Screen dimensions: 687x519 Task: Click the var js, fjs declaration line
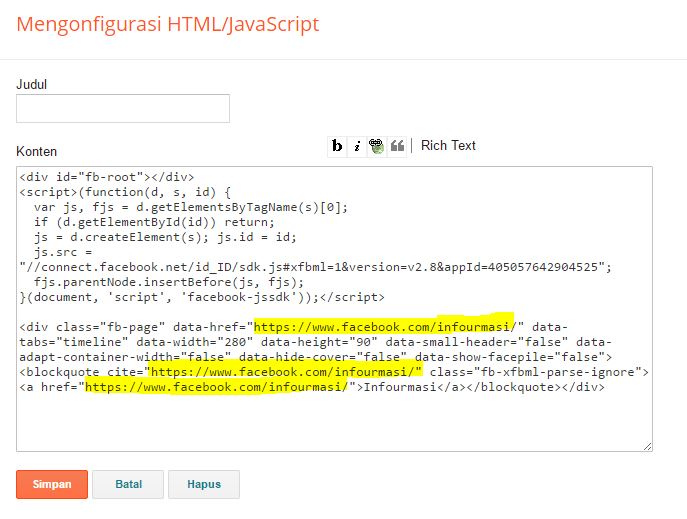(x=191, y=207)
